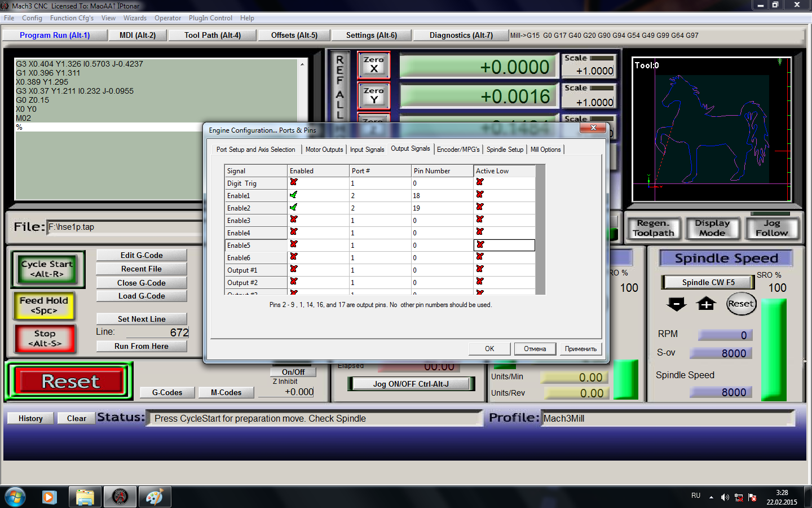Open Windows Media Player from the taskbar

50,497
